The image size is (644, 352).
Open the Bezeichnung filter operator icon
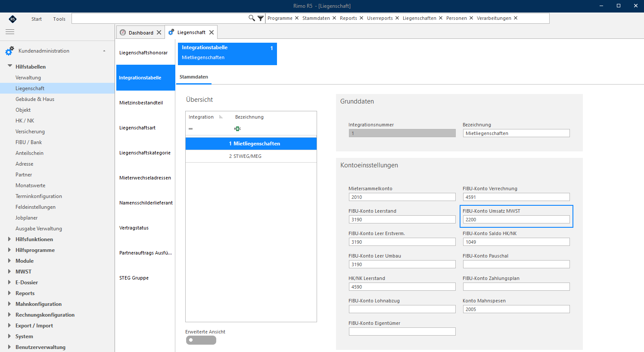[237, 129]
